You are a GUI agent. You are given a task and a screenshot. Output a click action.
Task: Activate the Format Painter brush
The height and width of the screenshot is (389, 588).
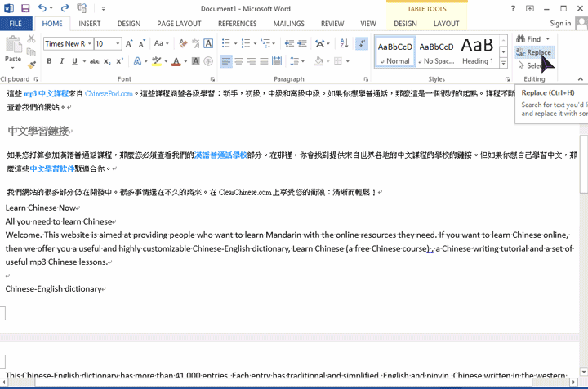pyautogui.click(x=31, y=65)
